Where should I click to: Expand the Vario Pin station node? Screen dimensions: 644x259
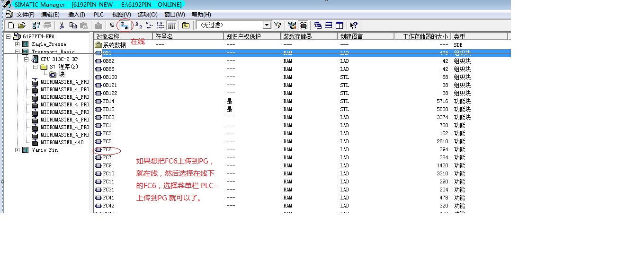click(x=18, y=150)
